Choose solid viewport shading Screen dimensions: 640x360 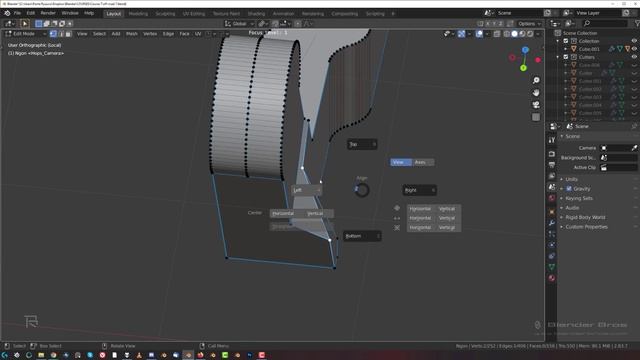(514, 34)
